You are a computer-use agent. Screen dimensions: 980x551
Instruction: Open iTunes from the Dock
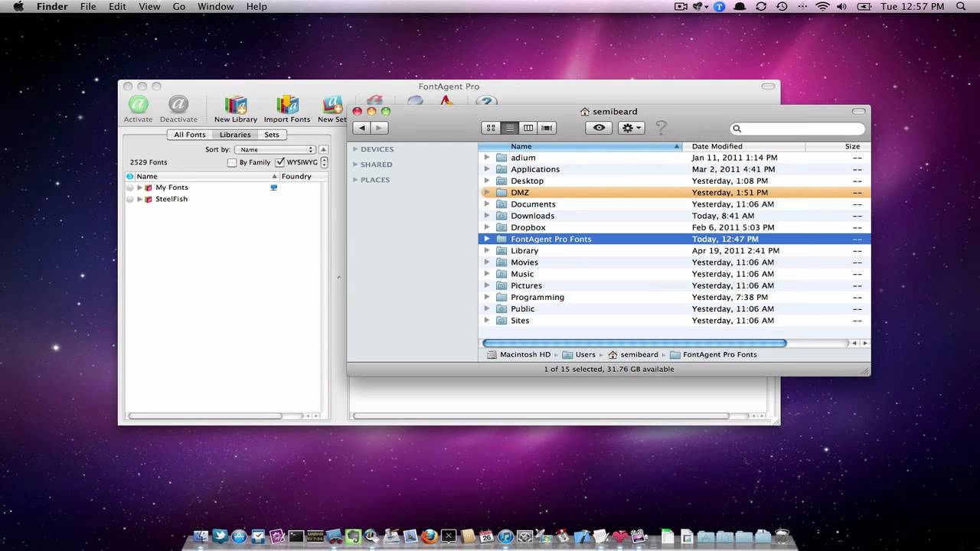[x=505, y=537]
